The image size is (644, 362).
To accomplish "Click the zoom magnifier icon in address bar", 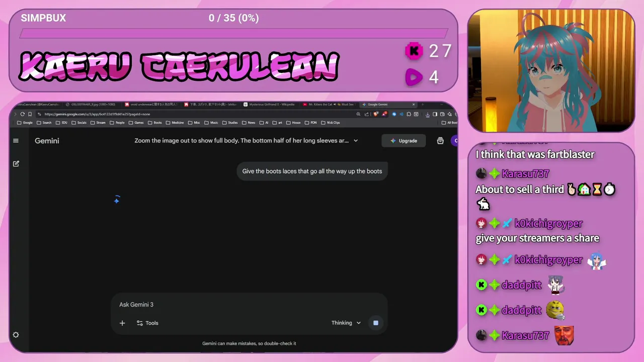I will point(358,114).
